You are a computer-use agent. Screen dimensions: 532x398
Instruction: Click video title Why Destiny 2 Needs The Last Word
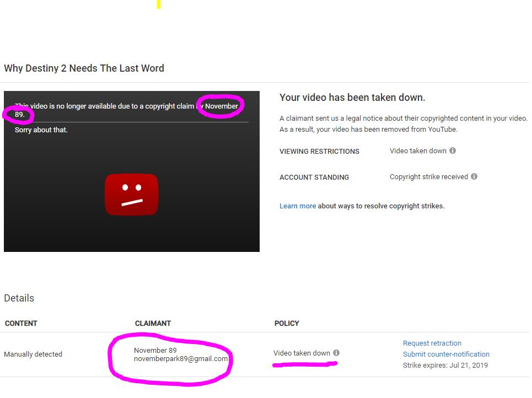pos(84,68)
